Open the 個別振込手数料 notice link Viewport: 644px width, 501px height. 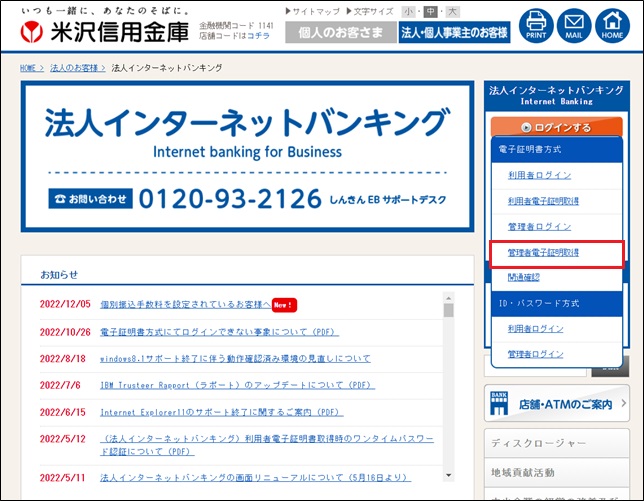coord(183,304)
